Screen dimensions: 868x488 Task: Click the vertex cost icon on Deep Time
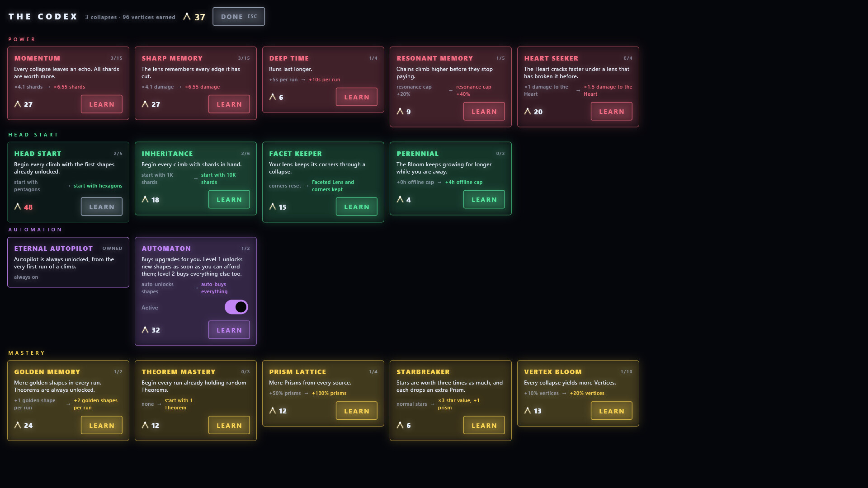click(x=273, y=97)
